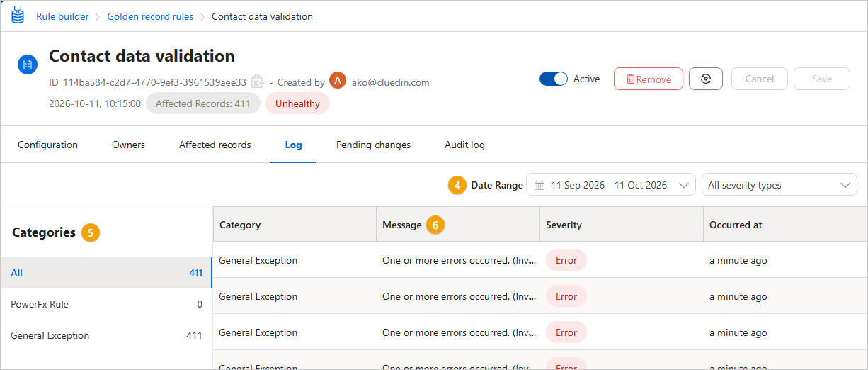Click the blue rule document icon
Image resolution: width=868 pixels, height=370 pixels.
tap(28, 65)
